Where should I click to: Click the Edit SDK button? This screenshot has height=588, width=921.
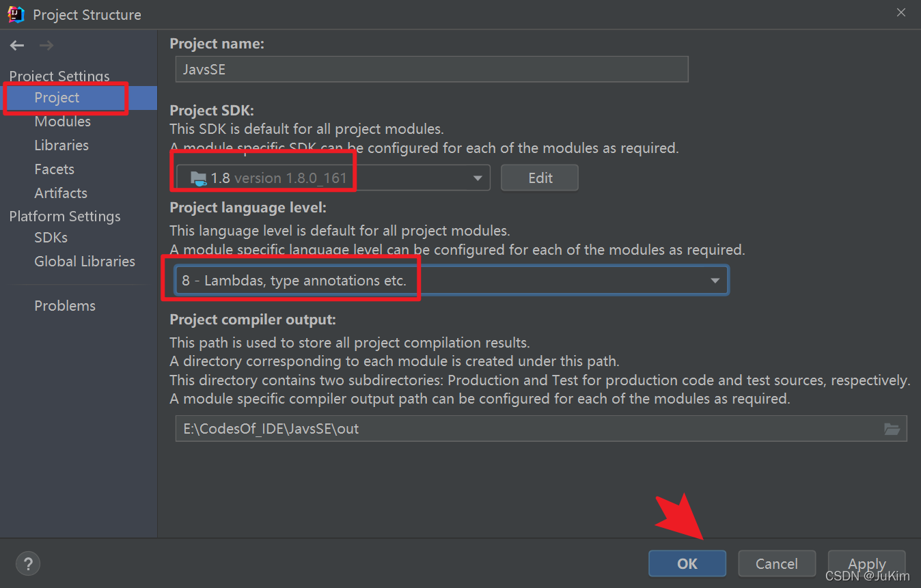coord(540,178)
